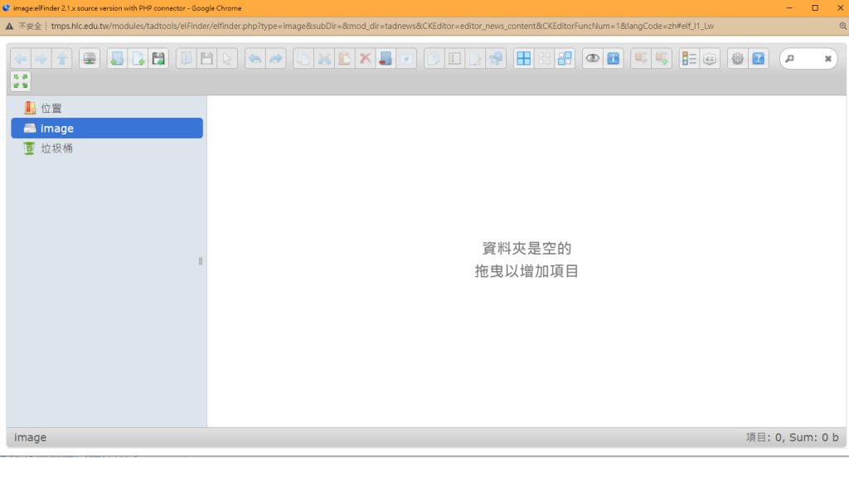This screenshot has height=504, width=849.
Task: Toggle fullscreen with green arrows icon
Action: [x=21, y=81]
